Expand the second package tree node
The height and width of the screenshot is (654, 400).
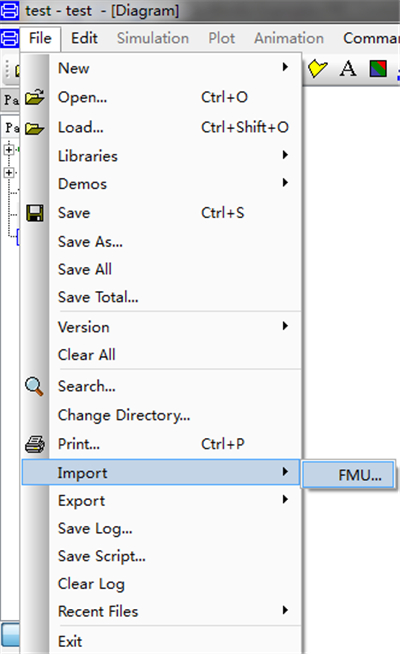pyautogui.click(x=9, y=172)
